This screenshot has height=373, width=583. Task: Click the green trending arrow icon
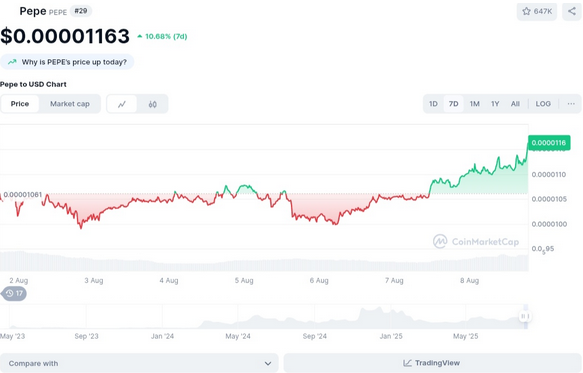click(x=12, y=62)
